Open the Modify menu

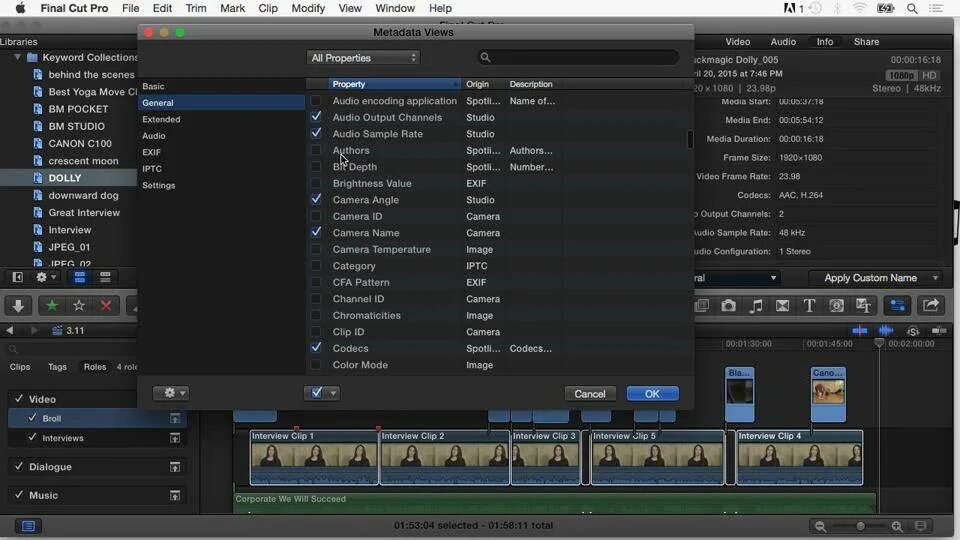(308, 9)
